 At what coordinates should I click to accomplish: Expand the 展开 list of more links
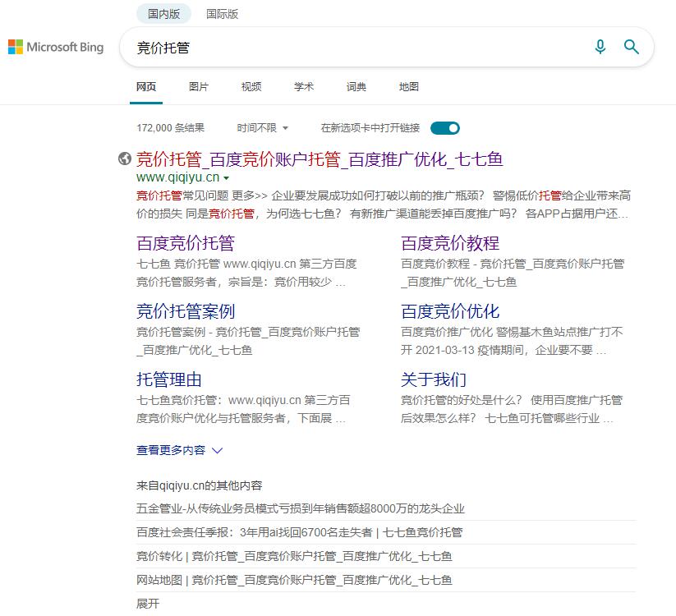148,604
